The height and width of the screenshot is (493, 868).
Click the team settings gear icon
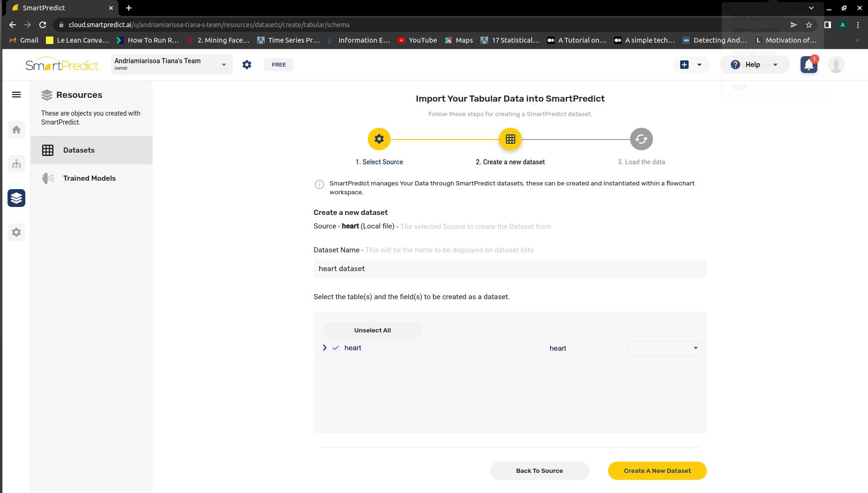coord(247,65)
